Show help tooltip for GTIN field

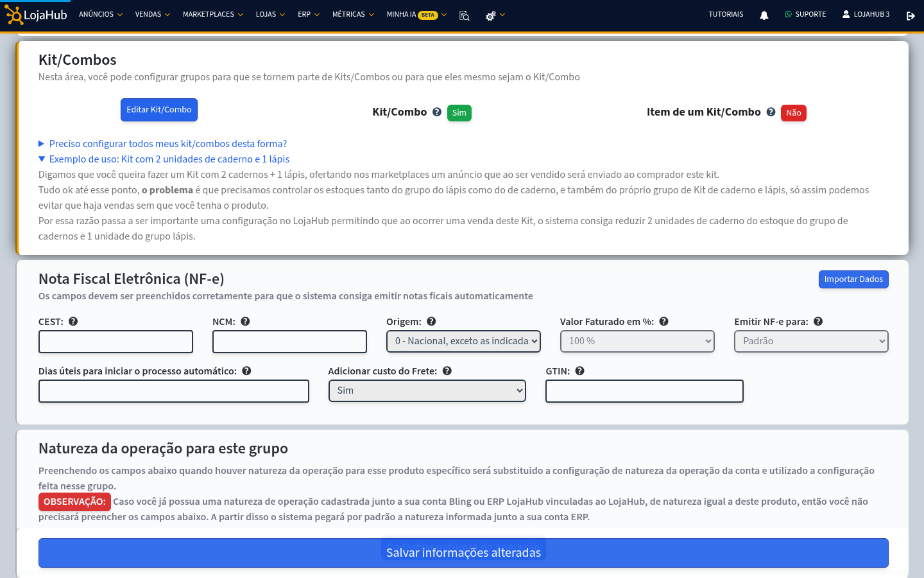point(579,371)
